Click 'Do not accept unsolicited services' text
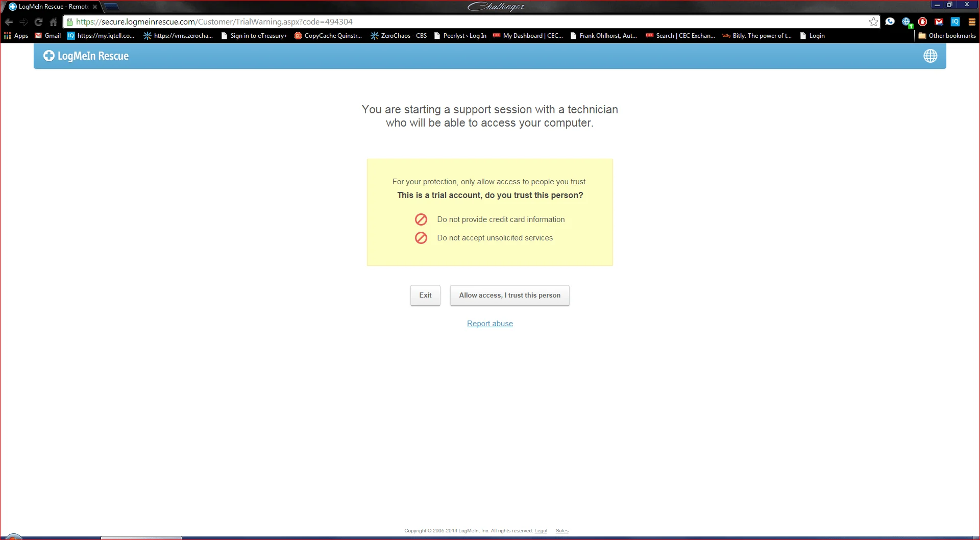Viewport: 980px width, 540px height. click(x=495, y=238)
